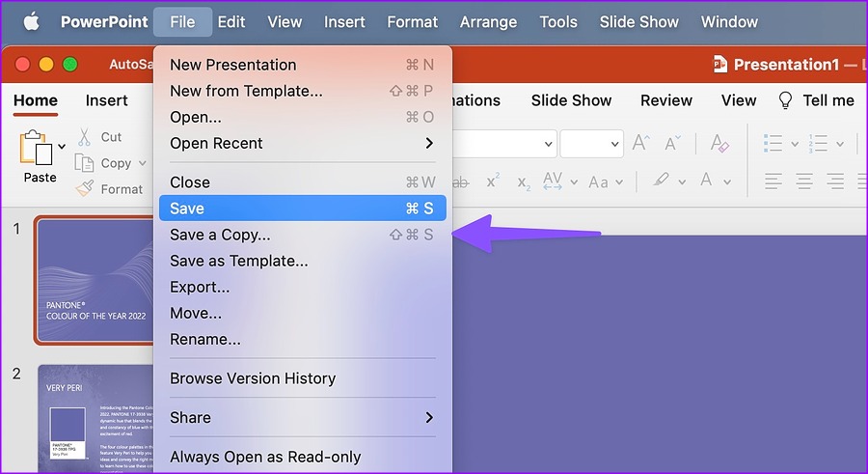Increase font size with the large A icon

tap(640, 144)
